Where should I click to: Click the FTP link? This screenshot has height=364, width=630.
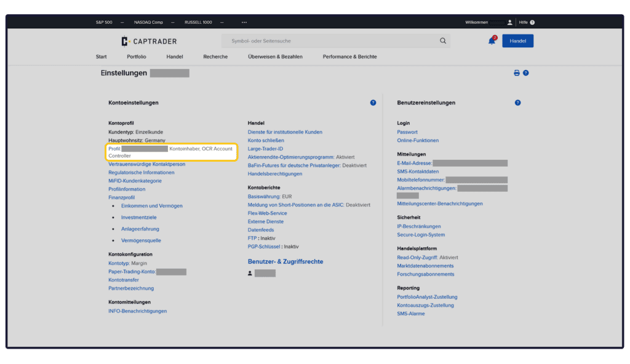click(252, 238)
